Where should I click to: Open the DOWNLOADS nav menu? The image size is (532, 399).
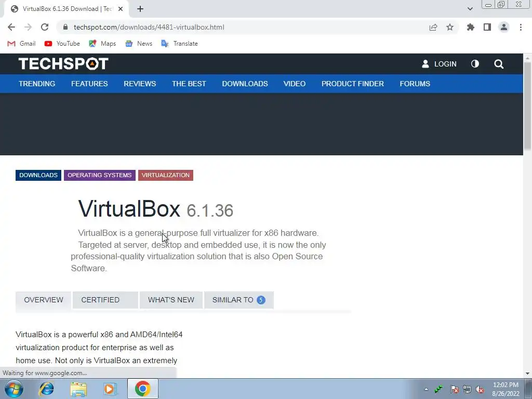tap(245, 84)
